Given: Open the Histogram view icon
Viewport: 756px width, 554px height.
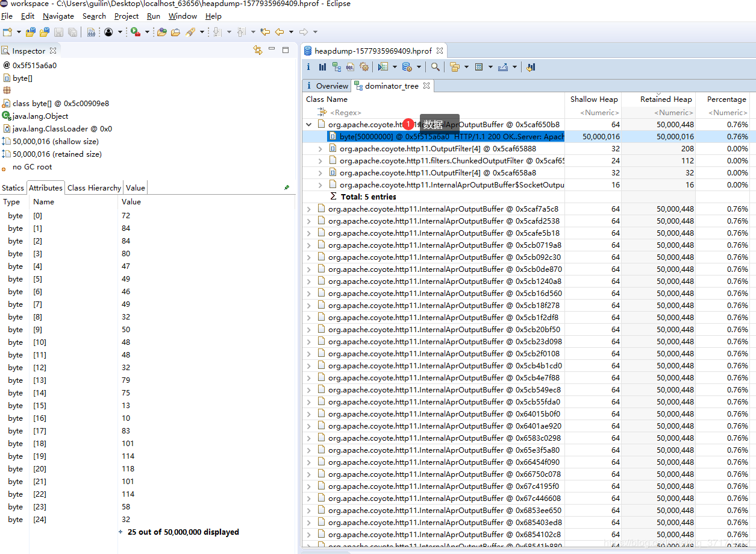Looking at the screenshot, I should pos(322,67).
